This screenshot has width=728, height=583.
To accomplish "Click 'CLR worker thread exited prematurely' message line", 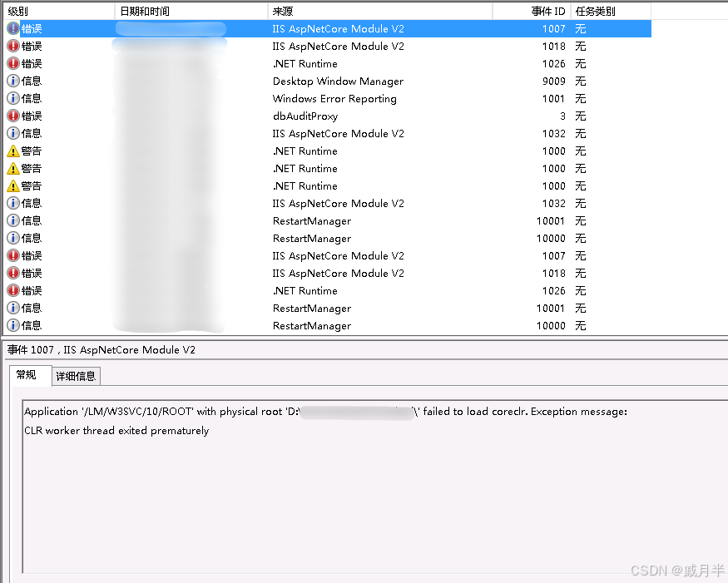I will [x=116, y=431].
